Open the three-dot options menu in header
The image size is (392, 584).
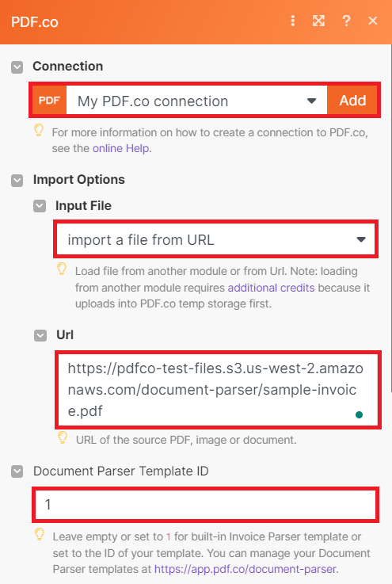click(293, 21)
